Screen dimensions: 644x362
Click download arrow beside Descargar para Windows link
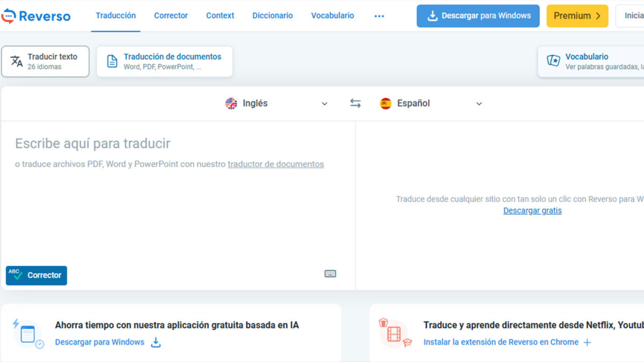(x=156, y=342)
